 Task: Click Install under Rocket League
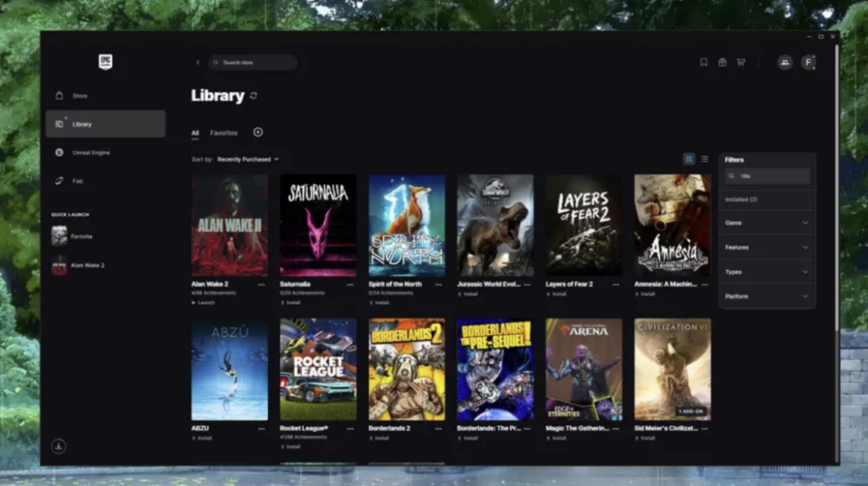click(x=290, y=446)
